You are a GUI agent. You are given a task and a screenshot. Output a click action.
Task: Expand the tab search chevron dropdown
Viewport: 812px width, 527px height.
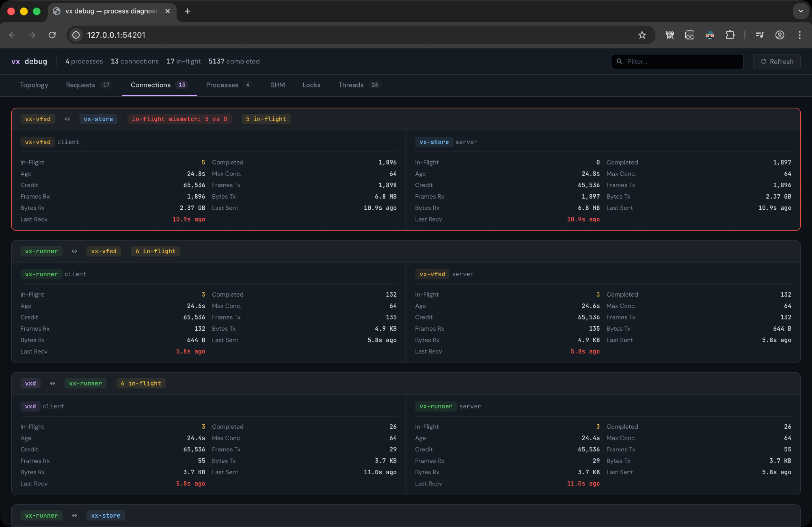[x=801, y=11]
